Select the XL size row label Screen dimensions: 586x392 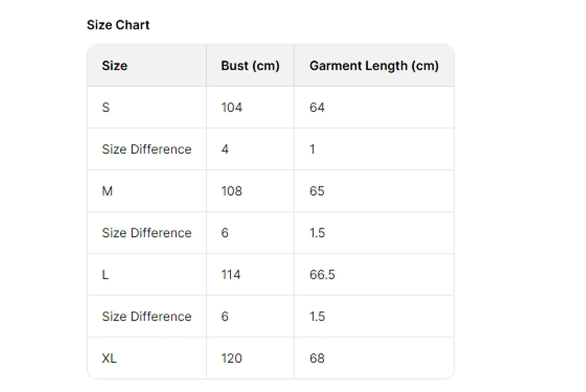point(109,358)
